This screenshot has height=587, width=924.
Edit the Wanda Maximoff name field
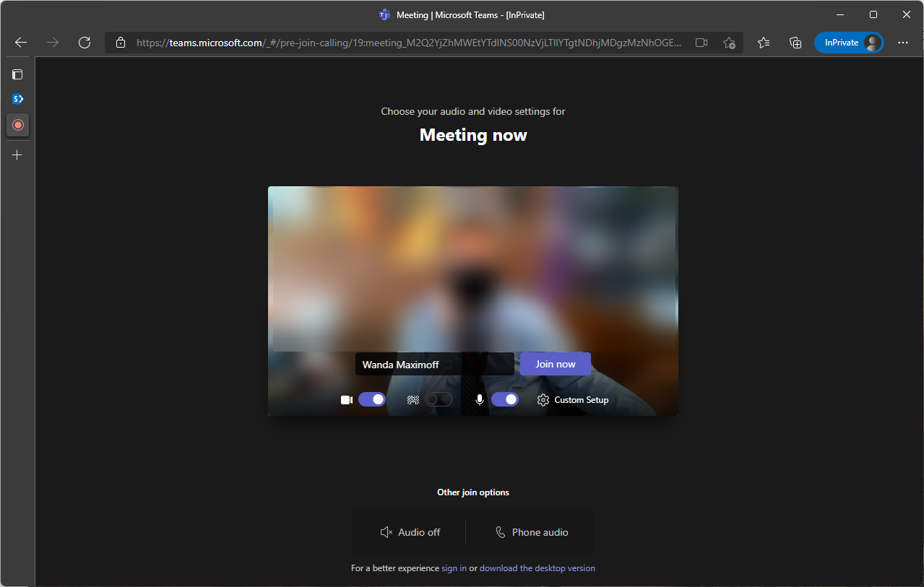[435, 365]
